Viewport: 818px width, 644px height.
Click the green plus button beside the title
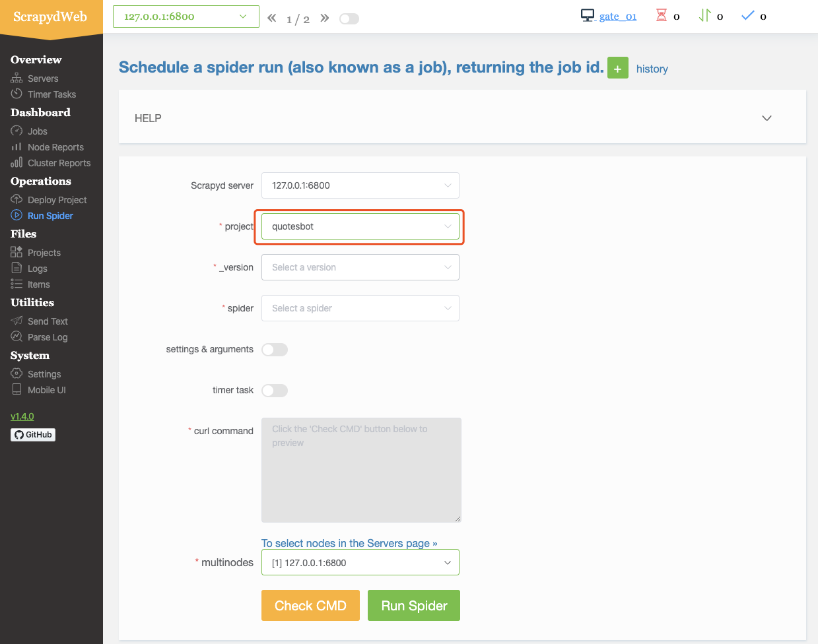coord(618,68)
